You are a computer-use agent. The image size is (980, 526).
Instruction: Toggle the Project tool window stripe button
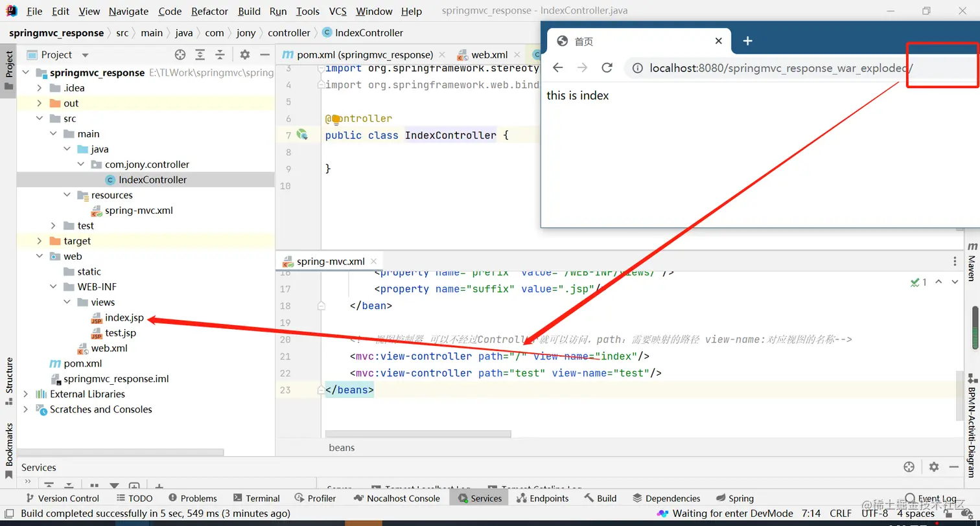coord(9,71)
